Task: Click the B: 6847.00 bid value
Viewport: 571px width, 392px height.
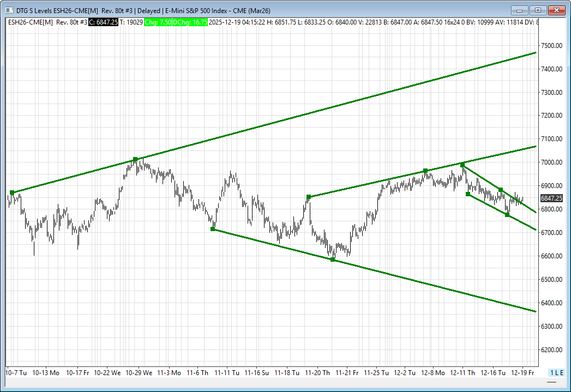Action: 398,22
